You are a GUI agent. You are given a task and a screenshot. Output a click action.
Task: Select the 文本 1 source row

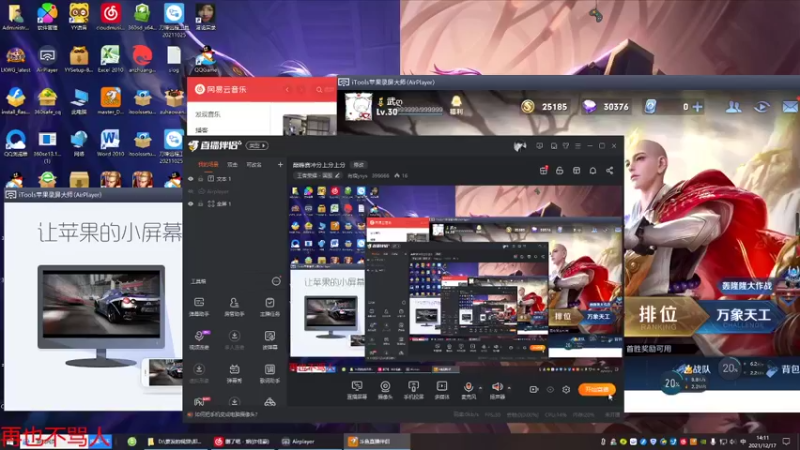coord(235,179)
